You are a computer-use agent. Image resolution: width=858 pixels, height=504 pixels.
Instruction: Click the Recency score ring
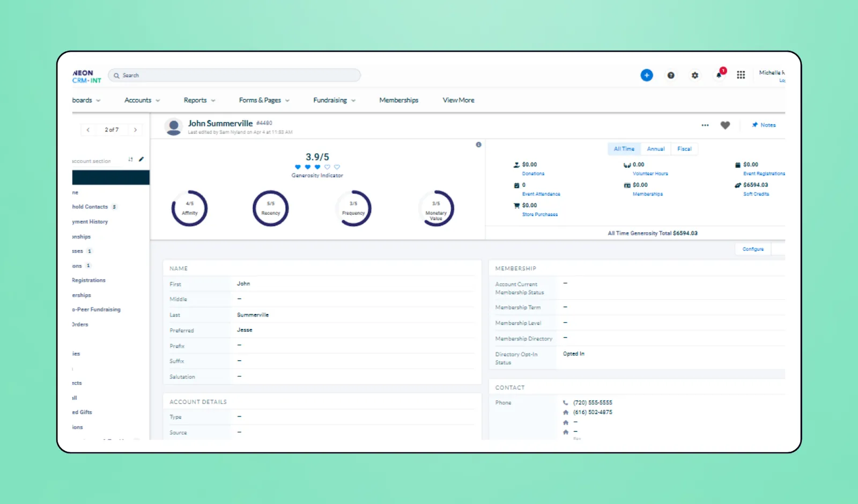tap(270, 208)
